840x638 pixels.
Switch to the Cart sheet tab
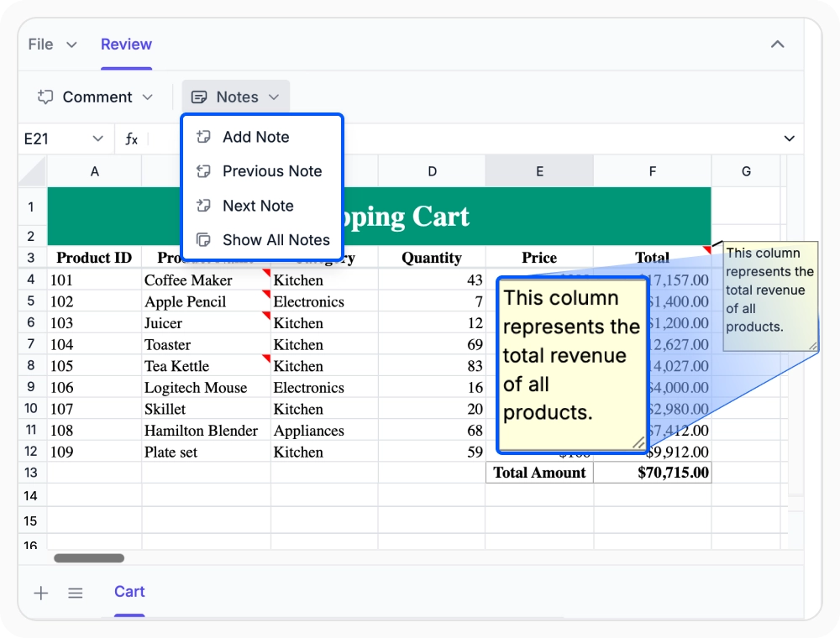pos(129,592)
